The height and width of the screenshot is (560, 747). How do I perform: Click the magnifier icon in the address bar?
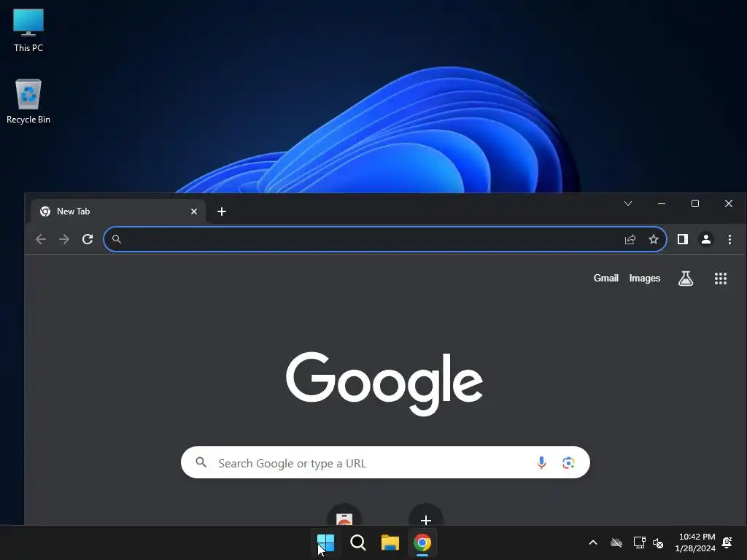tap(116, 239)
